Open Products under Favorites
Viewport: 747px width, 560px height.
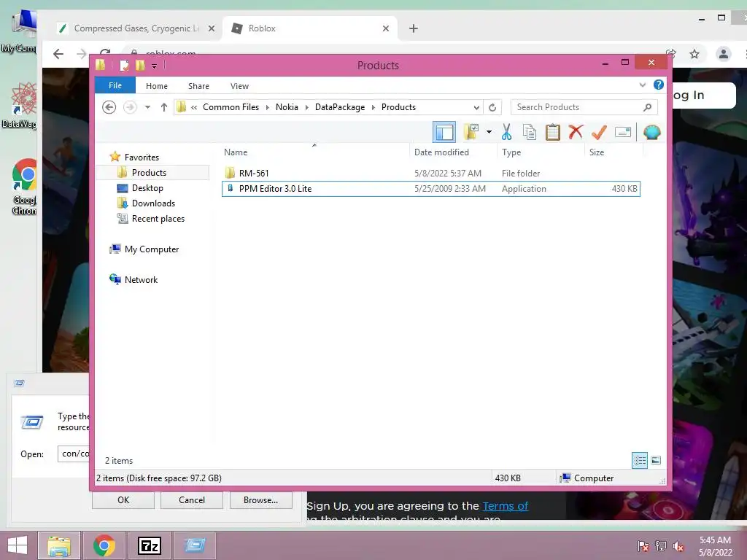tap(149, 172)
